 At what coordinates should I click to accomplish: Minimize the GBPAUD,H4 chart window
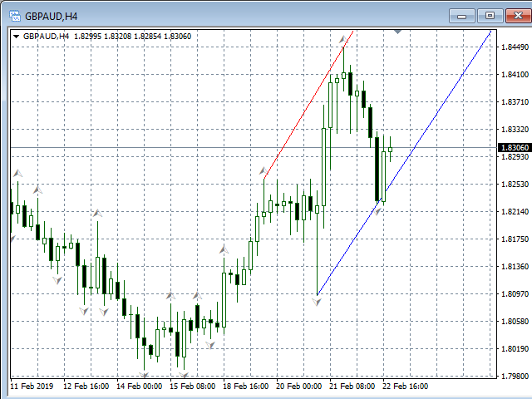[461, 16]
